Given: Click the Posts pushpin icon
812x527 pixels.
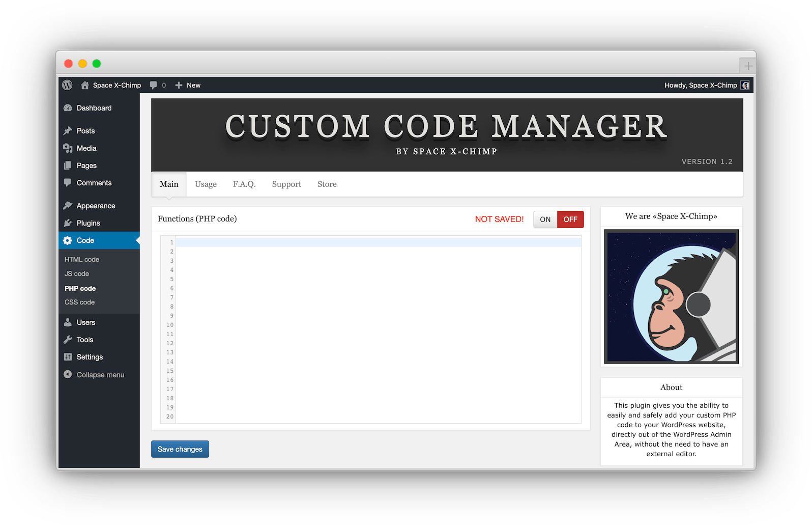Looking at the screenshot, I should coord(68,131).
